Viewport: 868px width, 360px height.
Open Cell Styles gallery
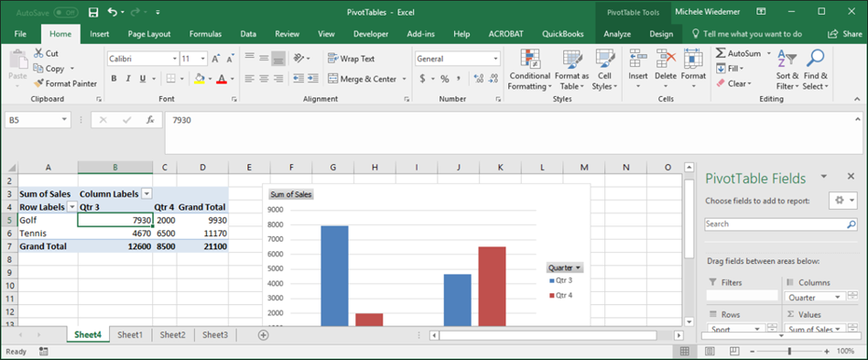603,71
